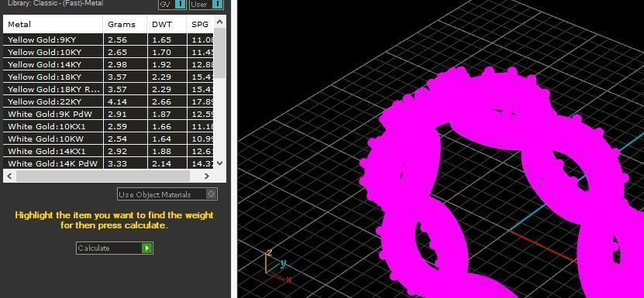Select the Yellow Gold:10KY row
644x298 pixels.
click(108, 52)
